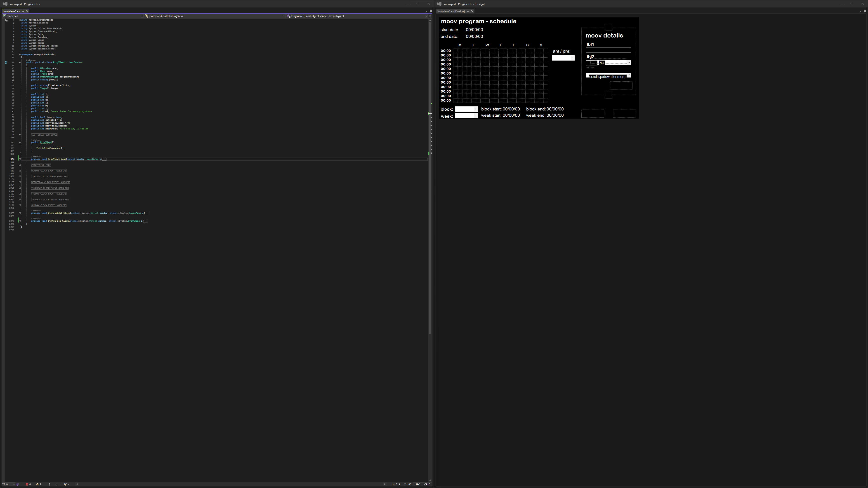Open the code window settings gear
The height and width of the screenshot is (488, 868).
[431, 11]
